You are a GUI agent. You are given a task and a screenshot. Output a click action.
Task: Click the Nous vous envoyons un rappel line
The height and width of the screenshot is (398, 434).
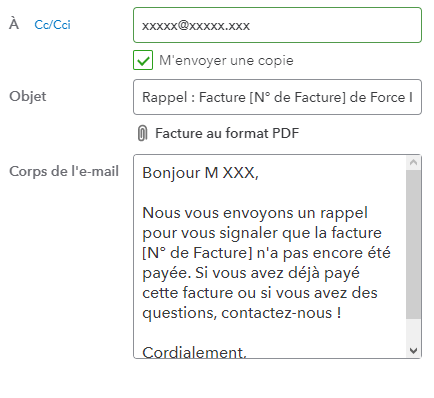click(255, 213)
